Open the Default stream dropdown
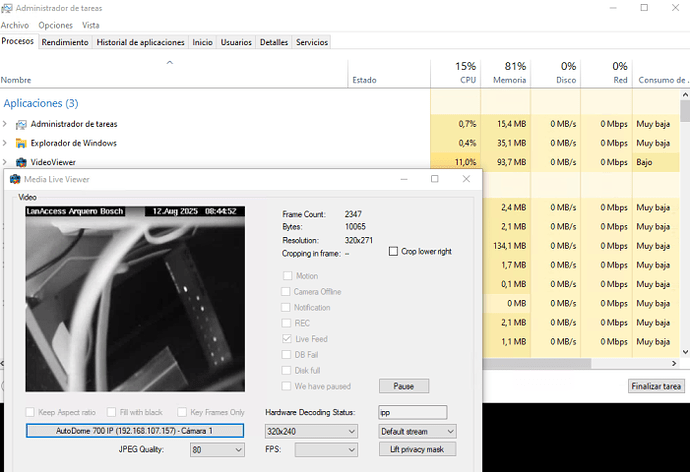Viewport: 690px width, 472px height. [x=417, y=431]
